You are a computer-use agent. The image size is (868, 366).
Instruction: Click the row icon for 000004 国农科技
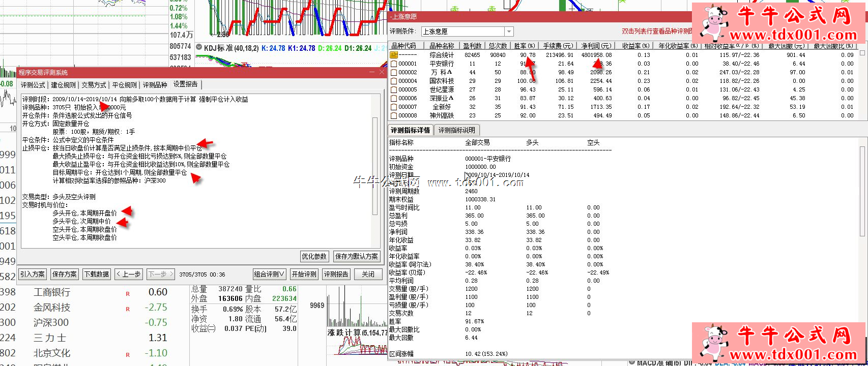point(394,81)
